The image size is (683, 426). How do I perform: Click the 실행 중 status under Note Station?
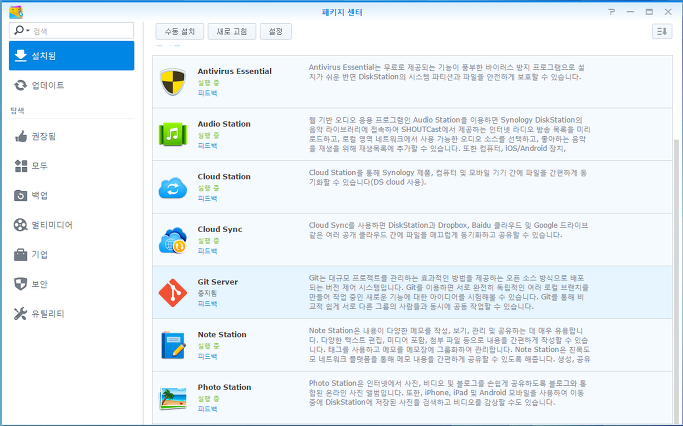pyautogui.click(x=209, y=346)
